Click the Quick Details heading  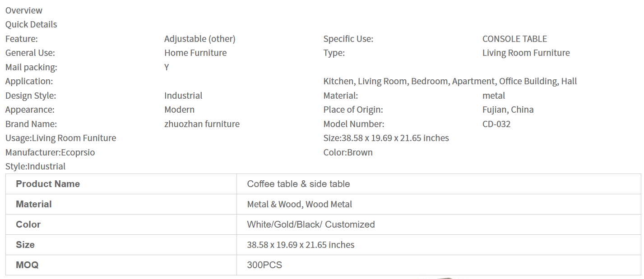[x=31, y=24]
